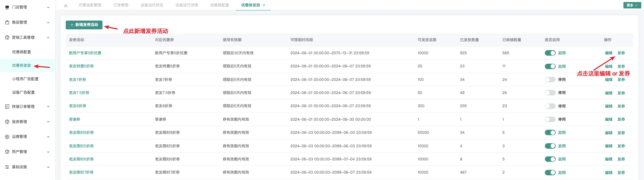Open 设备广告配置 in the sidebar
Image resolution: width=644 pixels, height=180 pixels.
[23, 92]
